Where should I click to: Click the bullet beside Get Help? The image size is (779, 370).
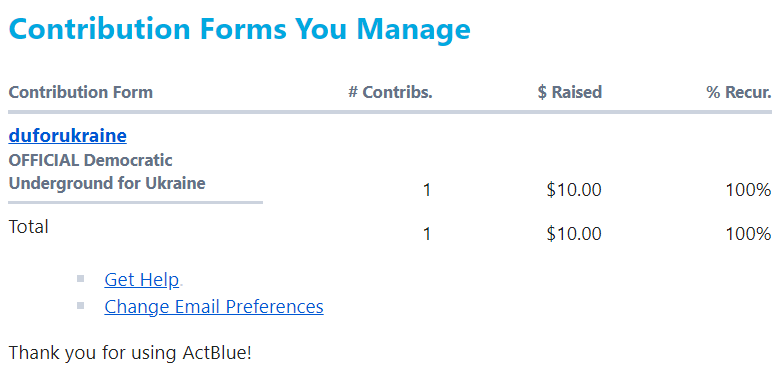click(80, 279)
